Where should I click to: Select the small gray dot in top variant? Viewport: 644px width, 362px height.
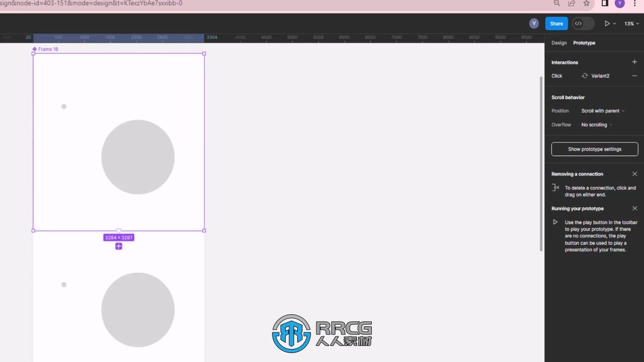coord(64,107)
